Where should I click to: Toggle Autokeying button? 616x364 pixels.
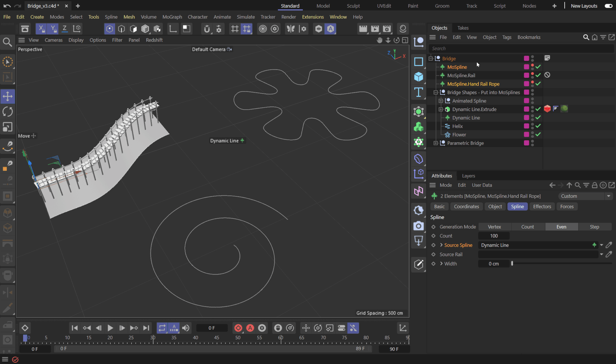click(250, 328)
